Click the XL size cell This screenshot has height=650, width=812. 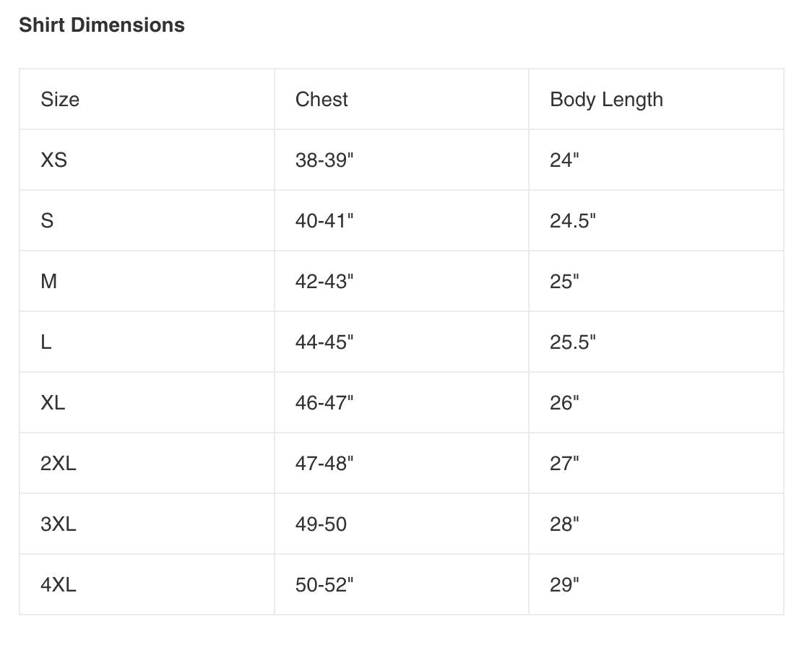[x=53, y=403]
